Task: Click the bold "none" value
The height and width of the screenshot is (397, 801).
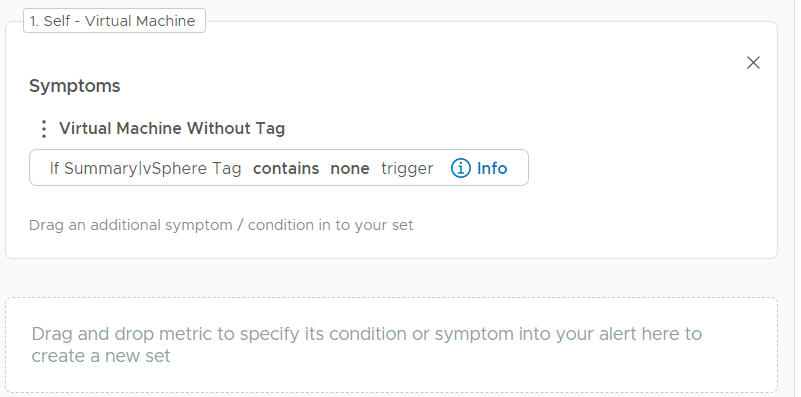Action: tap(350, 168)
